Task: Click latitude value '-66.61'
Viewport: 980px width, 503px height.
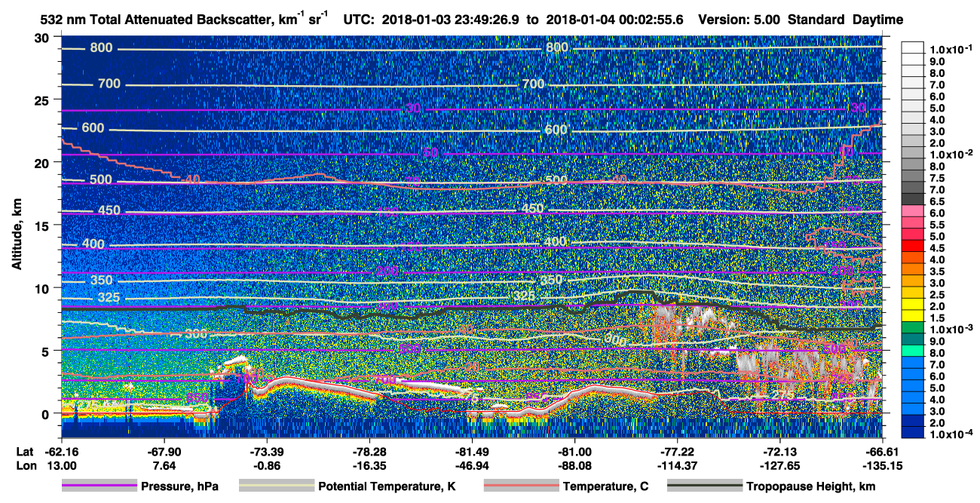Action: click(883, 451)
